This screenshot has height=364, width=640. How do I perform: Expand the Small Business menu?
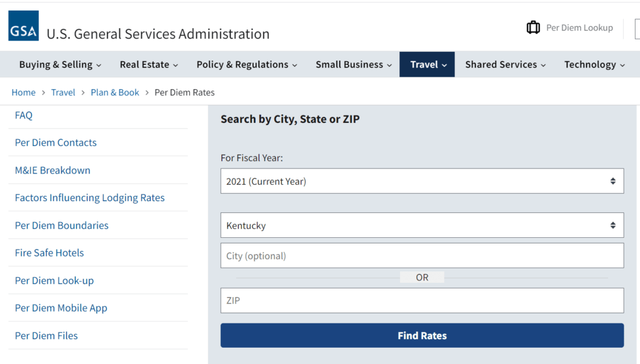click(x=354, y=64)
